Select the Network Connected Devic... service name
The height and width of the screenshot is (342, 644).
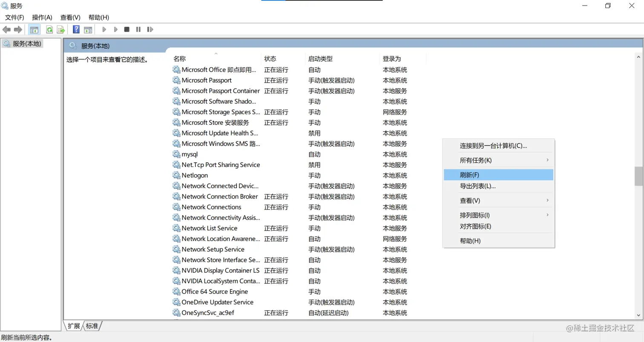pyautogui.click(x=221, y=186)
